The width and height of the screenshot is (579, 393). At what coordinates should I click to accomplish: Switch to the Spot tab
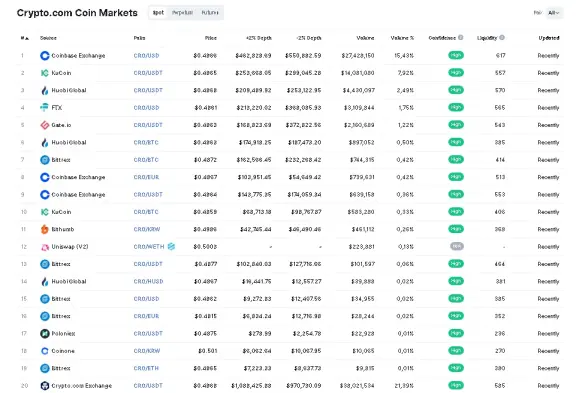pos(158,13)
